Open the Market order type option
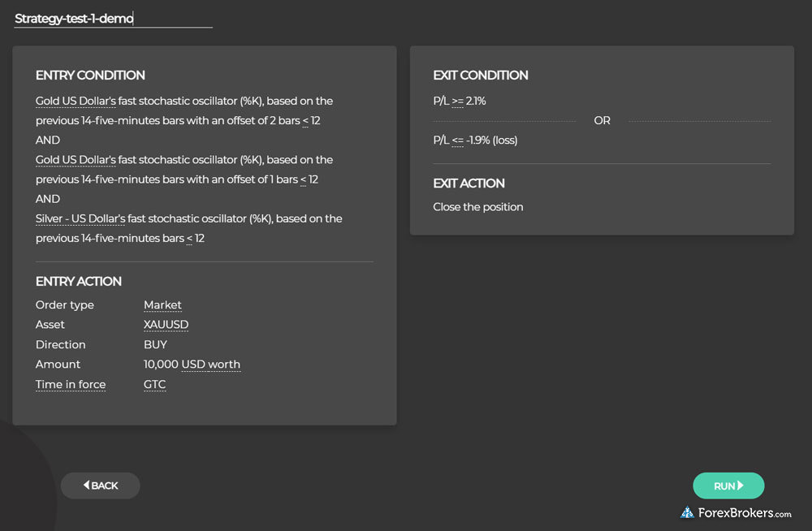The height and width of the screenshot is (531, 812). [162, 305]
